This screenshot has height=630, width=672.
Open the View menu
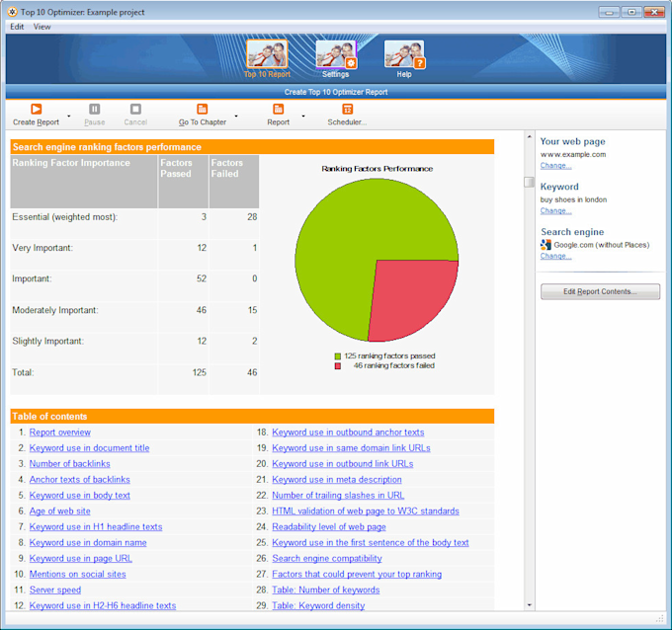[x=42, y=27]
